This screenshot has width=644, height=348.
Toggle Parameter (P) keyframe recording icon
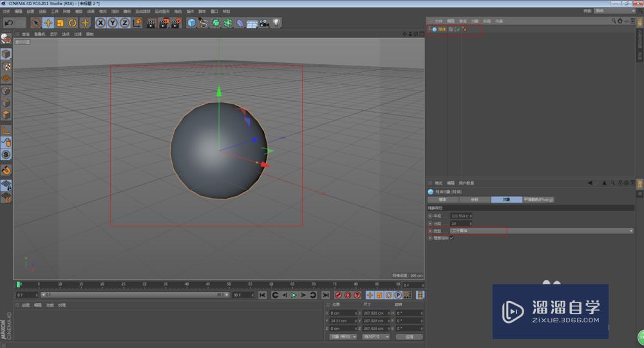tap(398, 295)
